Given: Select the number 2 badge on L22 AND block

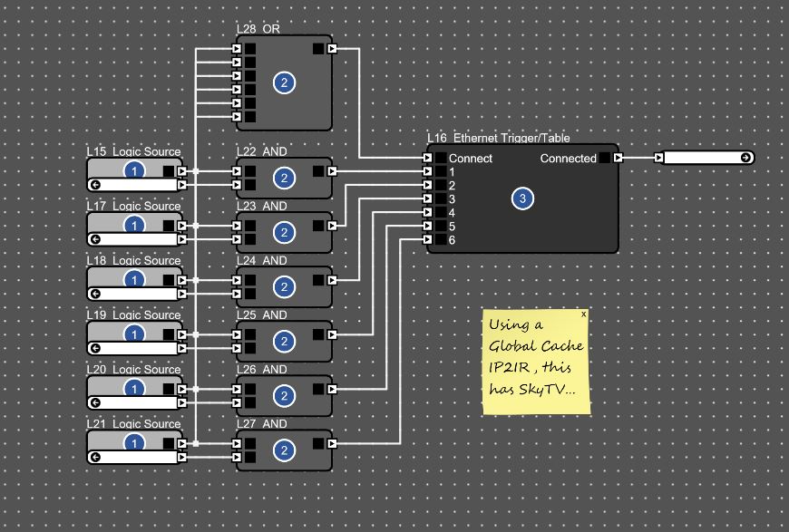Looking at the screenshot, I should click(x=284, y=178).
